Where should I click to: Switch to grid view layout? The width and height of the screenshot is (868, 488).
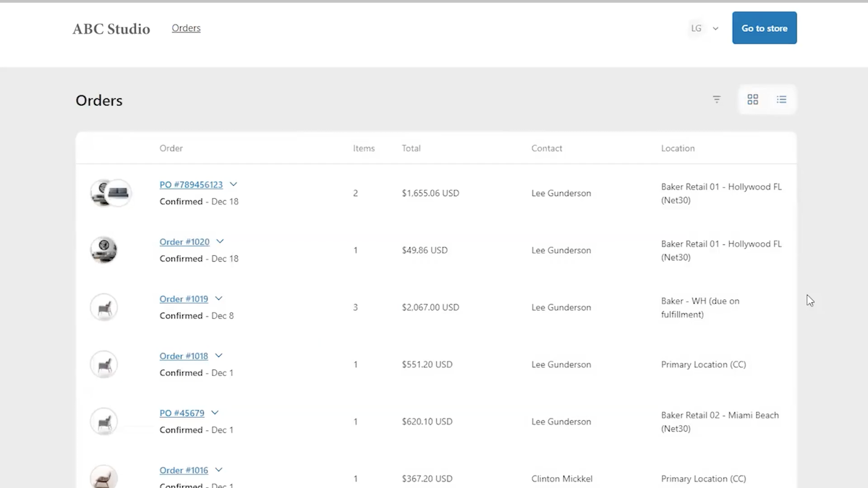coord(752,100)
